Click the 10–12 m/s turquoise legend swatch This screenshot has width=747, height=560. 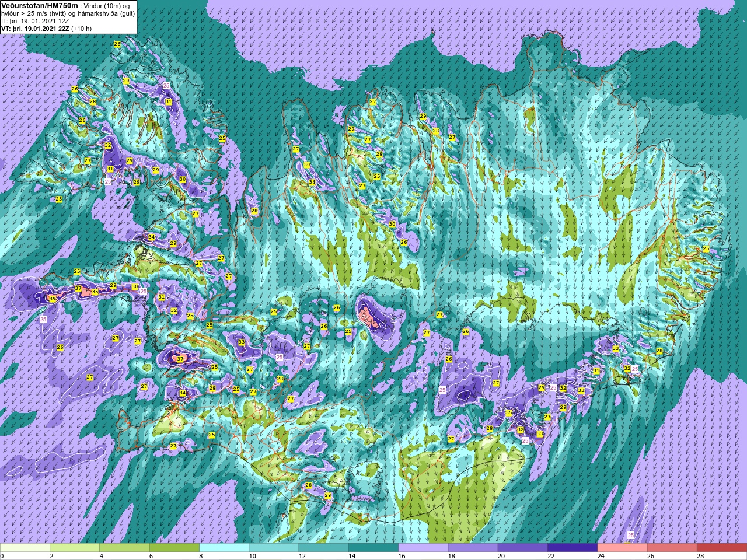(x=274, y=548)
